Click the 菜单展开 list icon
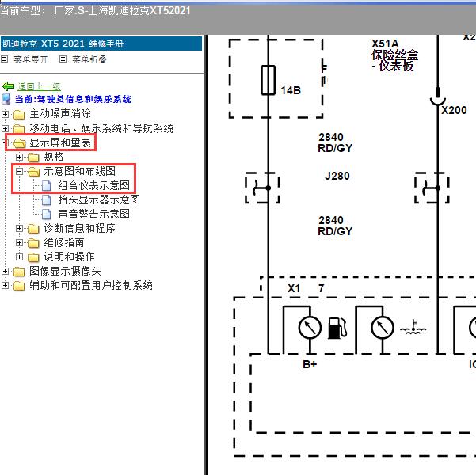This screenshot has width=476, height=475. [4, 59]
